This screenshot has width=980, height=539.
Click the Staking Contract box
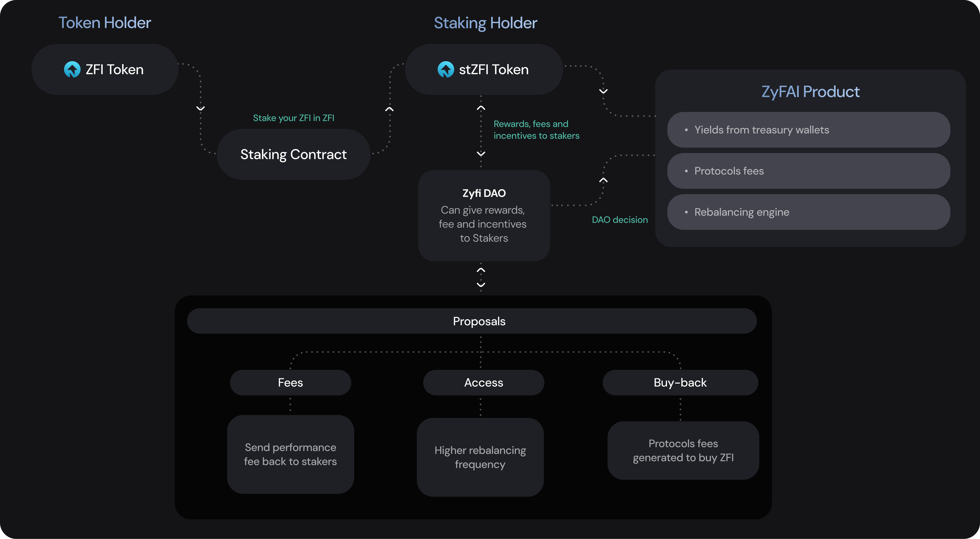click(x=293, y=154)
